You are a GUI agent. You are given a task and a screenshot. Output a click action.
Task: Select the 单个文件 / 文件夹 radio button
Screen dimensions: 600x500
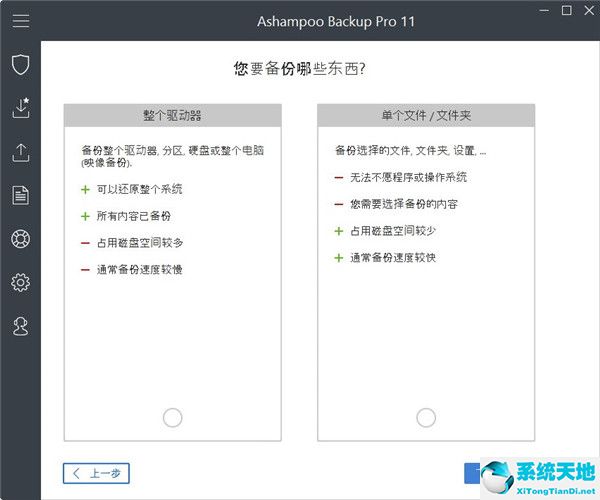coord(426,417)
